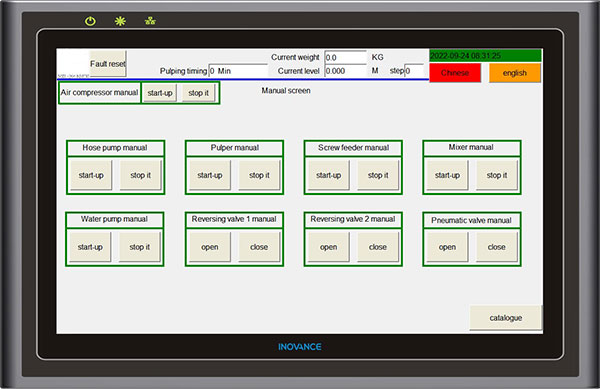600x389 pixels.
Task: Start the hose pump
Action: point(91,175)
